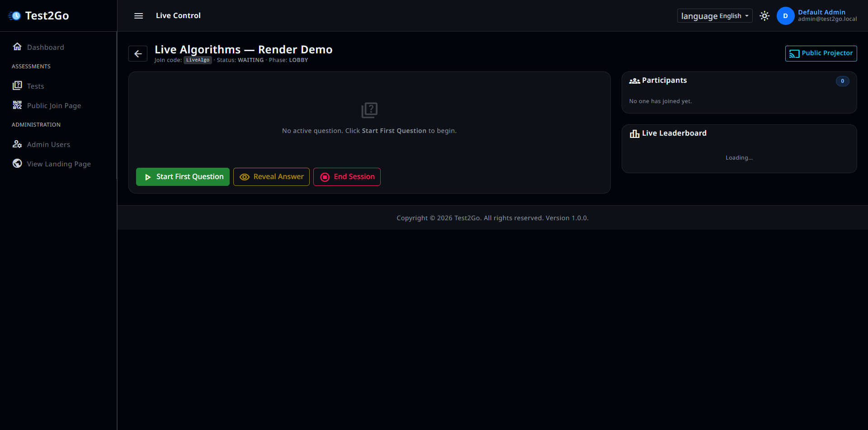The width and height of the screenshot is (868, 430).
Task: Open Public Join Page
Action: [54, 105]
